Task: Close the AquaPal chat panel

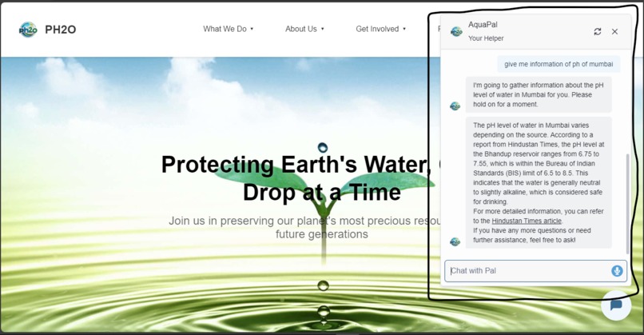Action: tap(615, 32)
